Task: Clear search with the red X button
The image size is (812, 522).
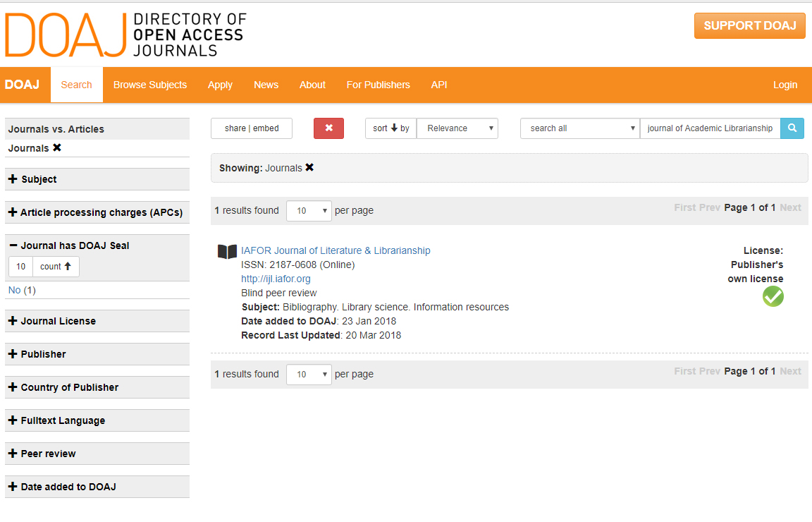Action: point(329,128)
